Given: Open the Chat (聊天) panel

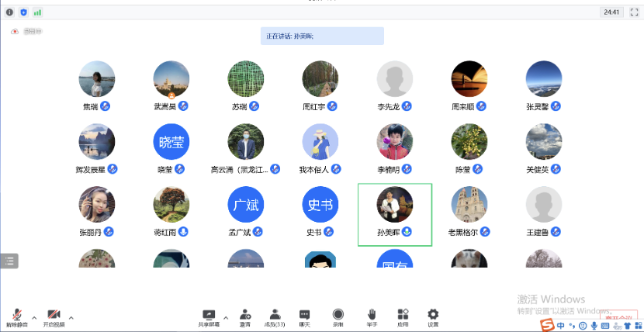Looking at the screenshot, I should (x=305, y=314).
